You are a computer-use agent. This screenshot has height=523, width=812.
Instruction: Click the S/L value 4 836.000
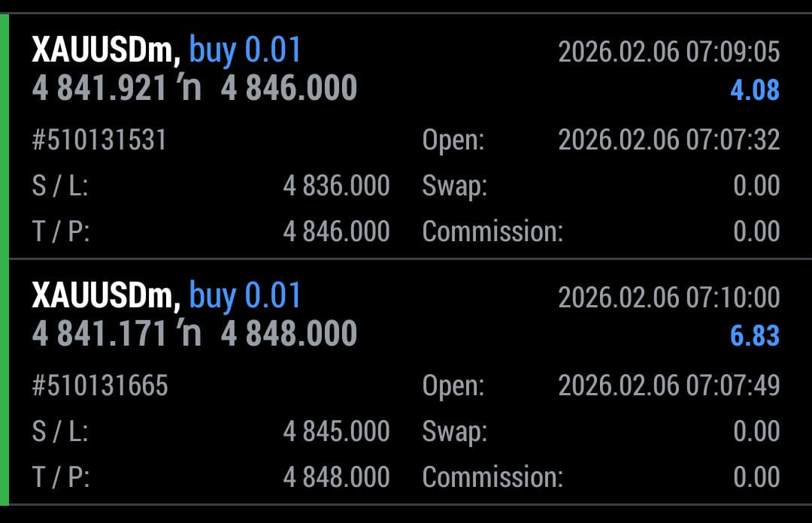pos(336,186)
